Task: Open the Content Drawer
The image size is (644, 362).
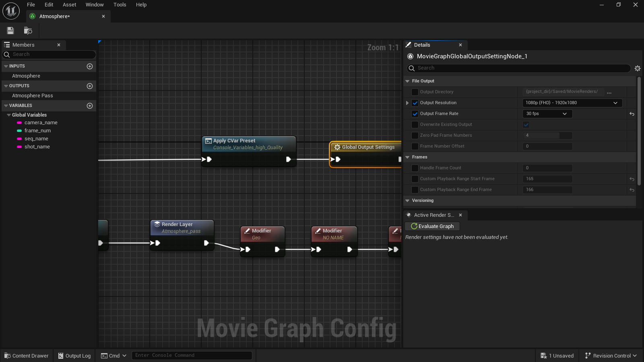Action: (x=27, y=356)
